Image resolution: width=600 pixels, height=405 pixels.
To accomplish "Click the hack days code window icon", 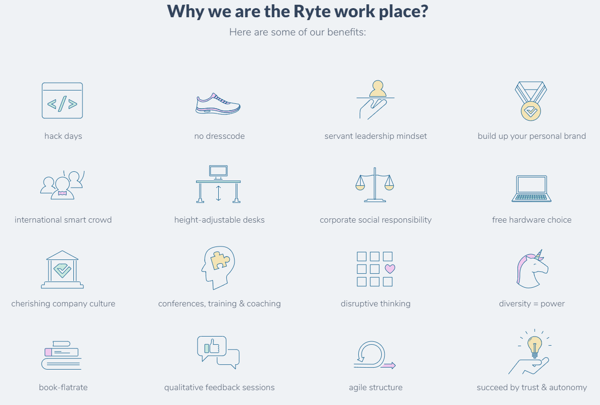I will 62,100.
